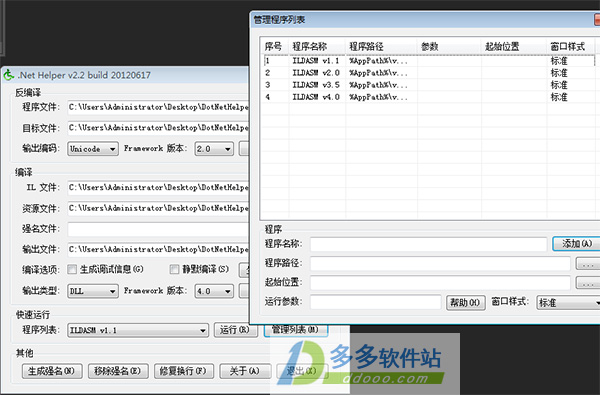Click the 生成强名(N) button

coord(52,371)
